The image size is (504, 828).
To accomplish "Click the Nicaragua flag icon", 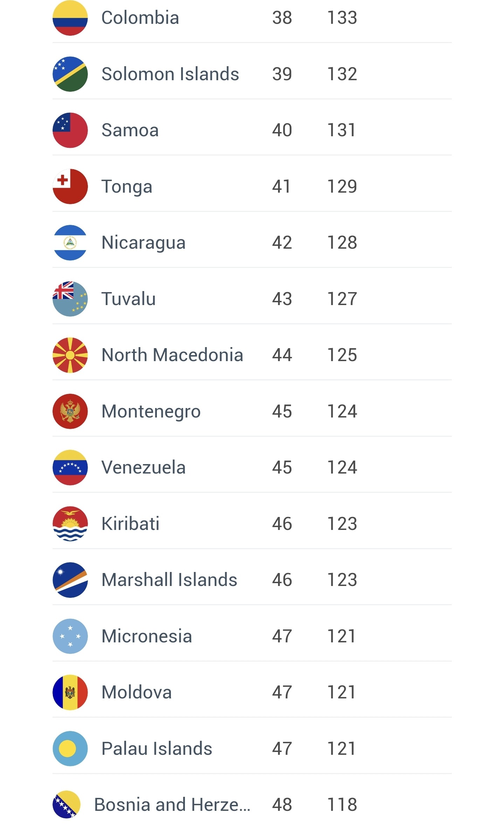I will click(70, 243).
